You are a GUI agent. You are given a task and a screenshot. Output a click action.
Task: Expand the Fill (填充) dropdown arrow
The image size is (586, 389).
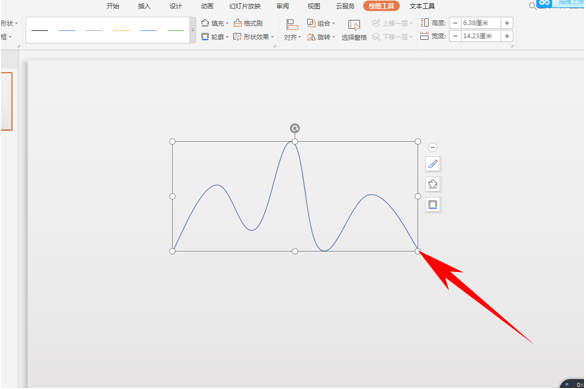coord(227,24)
